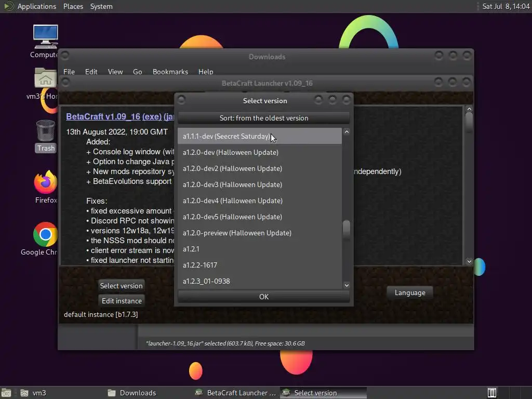Image resolution: width=532 pixels, height=399 pixels.
Task: Select version a1.2.1 in list
Action: (x=260, y=249)
